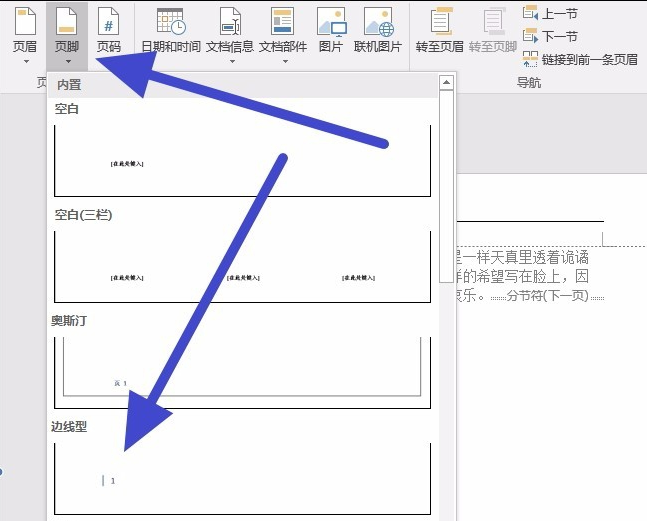
Task: Choose the 空白(三栏) footer preset
Action: point(243,267)
